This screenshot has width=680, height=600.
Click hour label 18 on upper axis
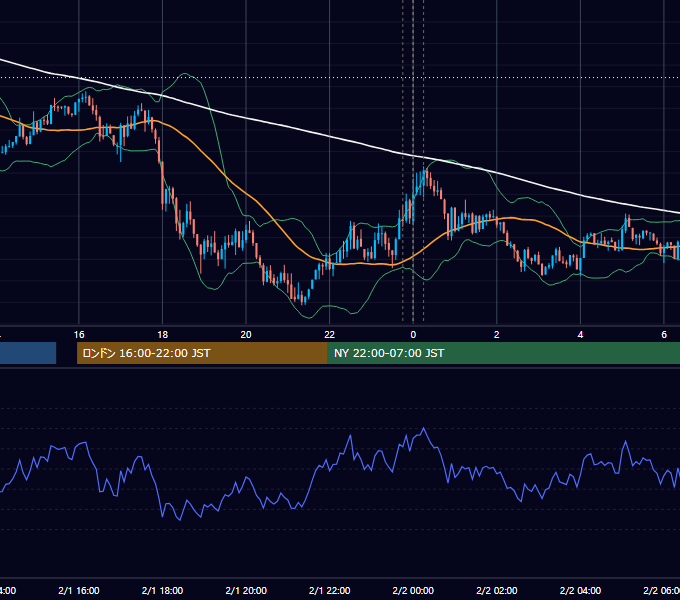point(163,335)
